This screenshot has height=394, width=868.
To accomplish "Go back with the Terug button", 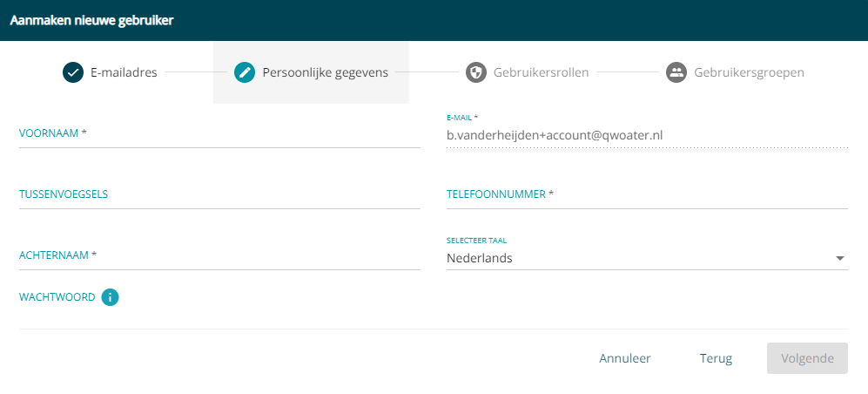I will pos(716,358).
